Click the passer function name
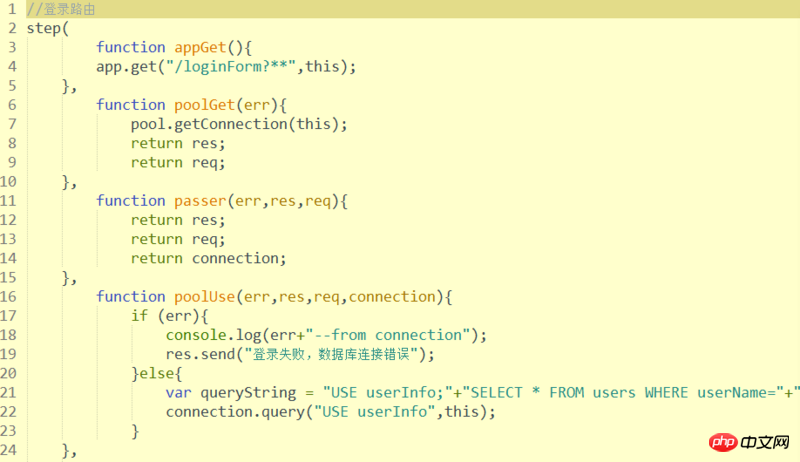This screenshot has width=800, height=462. click(x=201, y=201)
